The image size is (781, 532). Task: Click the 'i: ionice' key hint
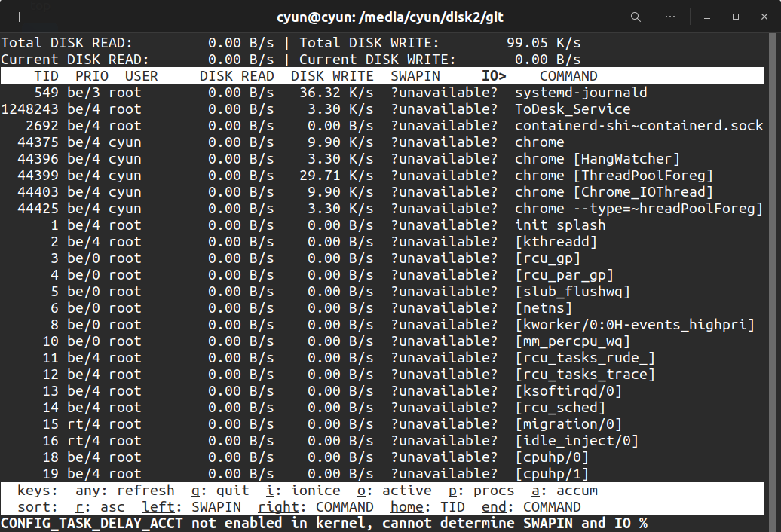(303, 491)
